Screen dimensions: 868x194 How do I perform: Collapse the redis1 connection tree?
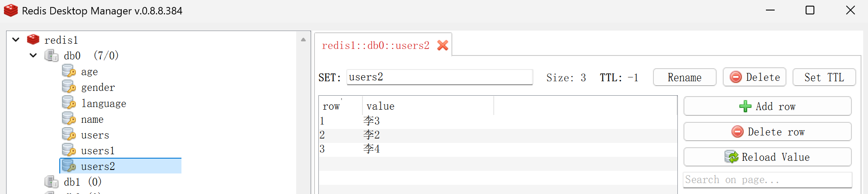[16, 40]
